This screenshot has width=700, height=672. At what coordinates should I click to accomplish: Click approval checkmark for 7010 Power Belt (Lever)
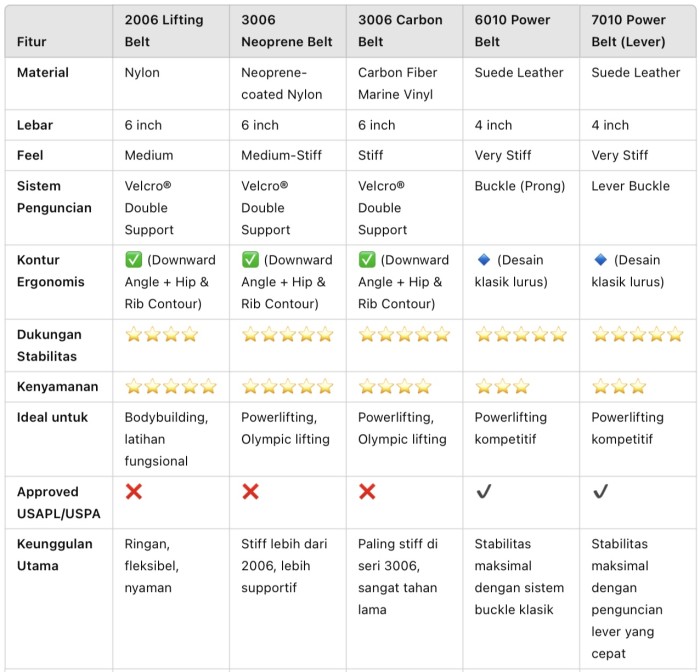(x=600, y=492)
